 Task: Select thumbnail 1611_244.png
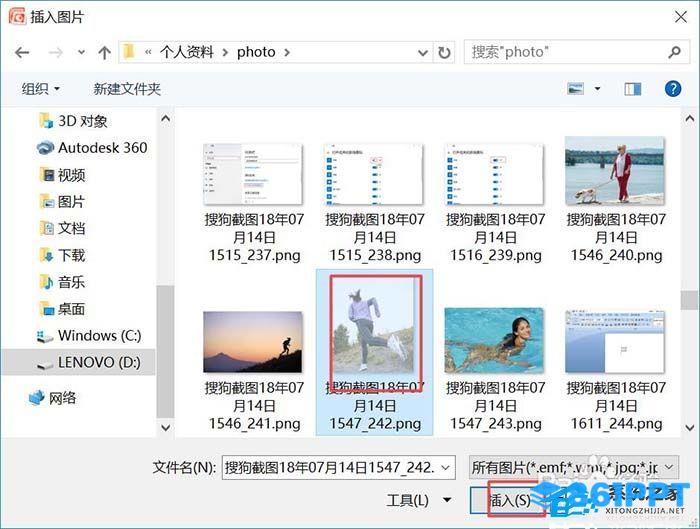click(x=615, y=342)
